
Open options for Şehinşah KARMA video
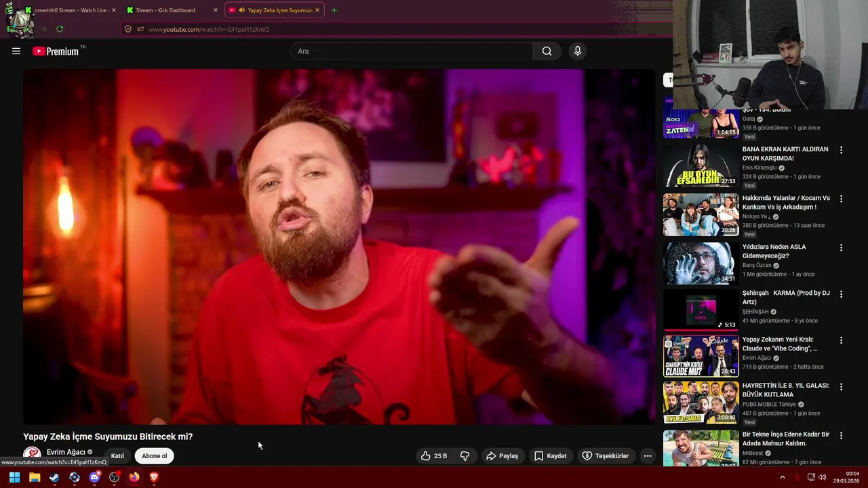pos(841,294)
